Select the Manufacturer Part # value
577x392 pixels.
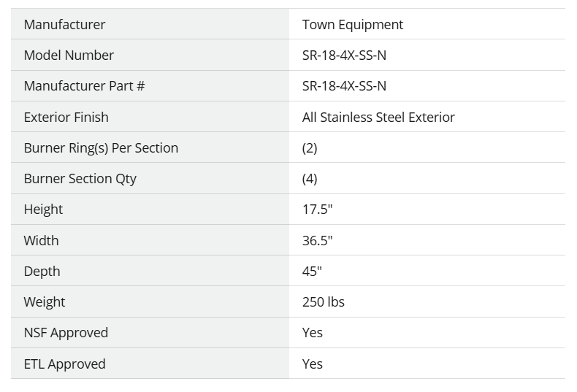click(x=344, y=85)
